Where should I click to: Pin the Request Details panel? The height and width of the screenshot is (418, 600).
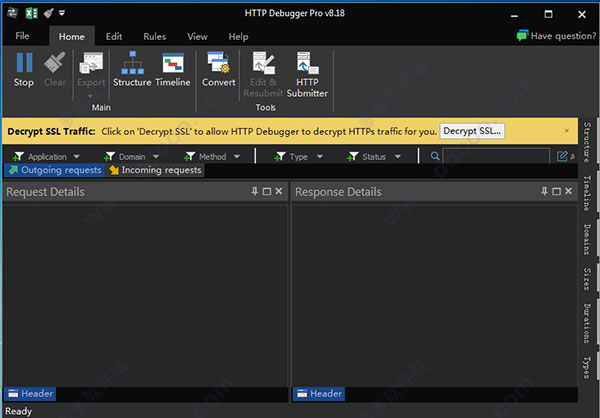pos(254,191)
